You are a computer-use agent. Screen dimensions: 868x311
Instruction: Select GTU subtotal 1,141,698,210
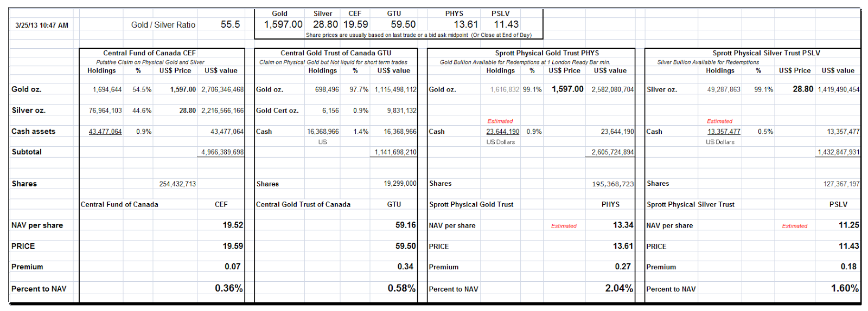395,152
